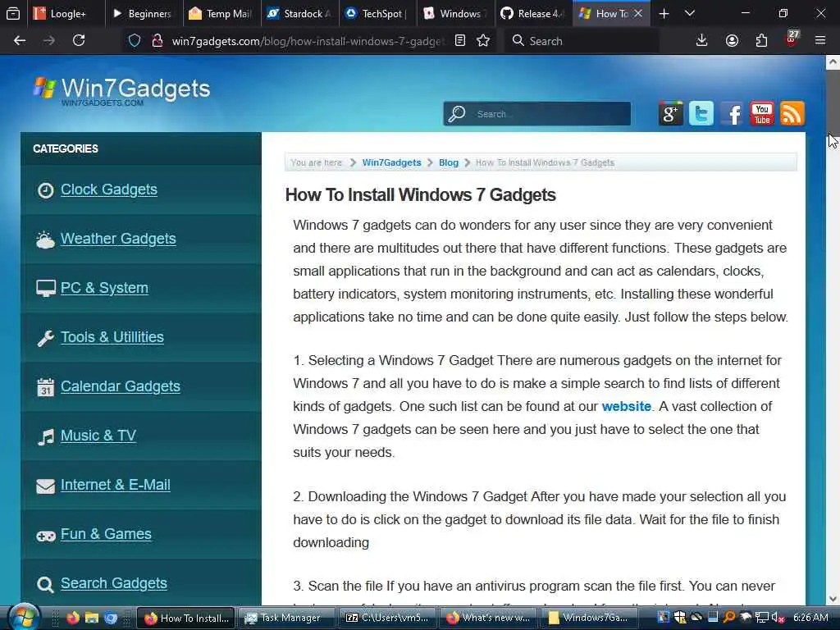Focus the Firefox Search box
The height and width of the screenshot is (630, 840).
click(x=582, y=41)
